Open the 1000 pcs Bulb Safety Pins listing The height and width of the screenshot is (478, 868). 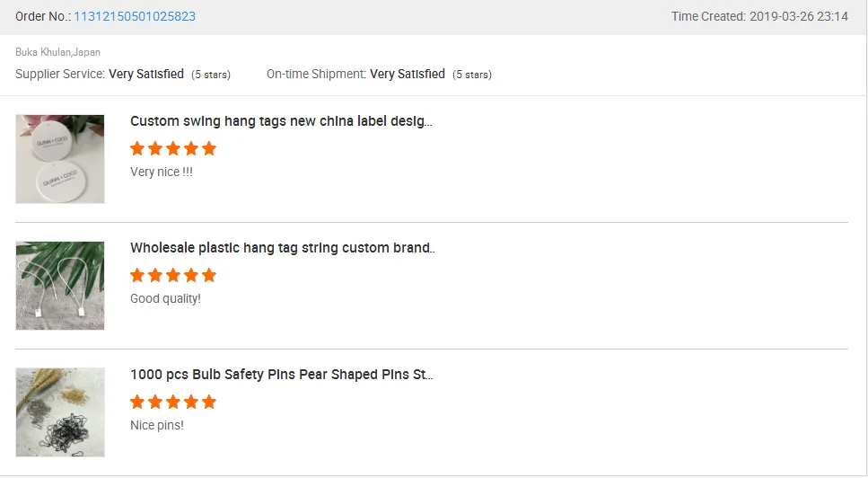pos(282,375)
